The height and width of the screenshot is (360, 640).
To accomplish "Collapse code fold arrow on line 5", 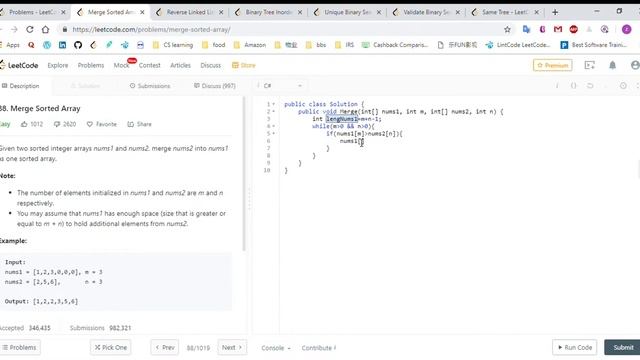I will (x=273, y=133).
